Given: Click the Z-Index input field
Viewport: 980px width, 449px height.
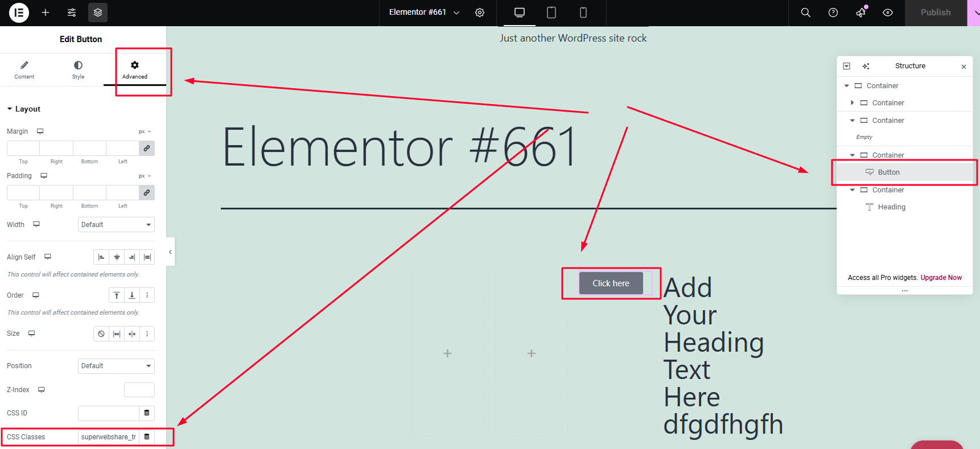Looking at the screenshot, I should tap(139, 390).
